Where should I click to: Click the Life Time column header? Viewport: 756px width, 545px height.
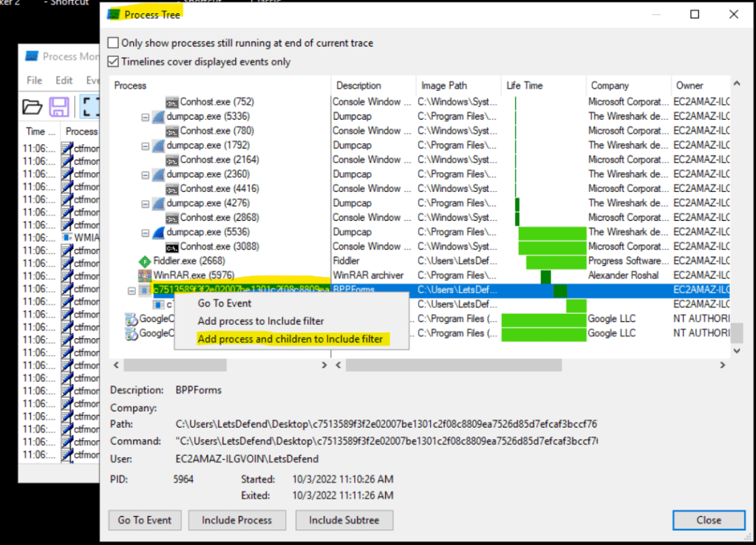click(525, 86)
